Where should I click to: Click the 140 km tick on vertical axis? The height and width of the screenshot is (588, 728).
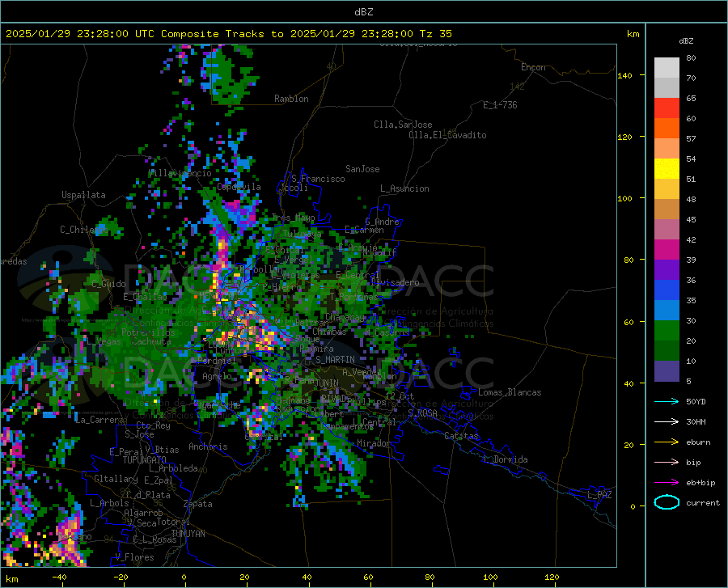[x=624, y=75]
